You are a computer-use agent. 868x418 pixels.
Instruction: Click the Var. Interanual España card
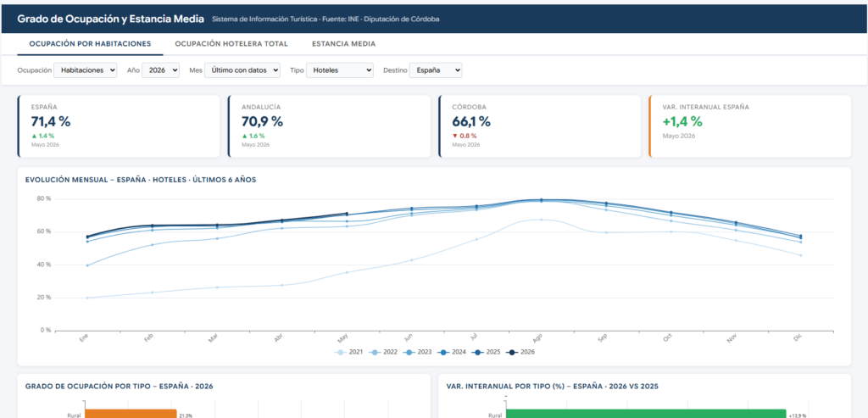point(749,126)
